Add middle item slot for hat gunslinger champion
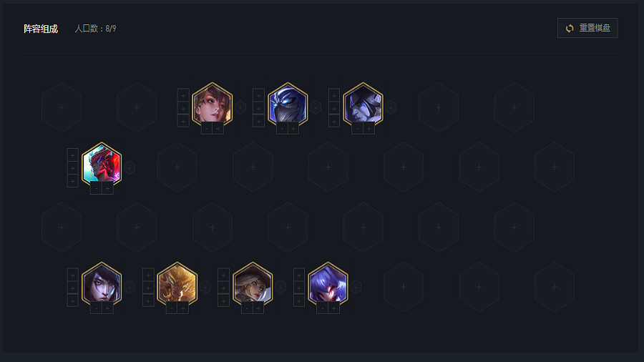644x362 pixels. (x=223, y=288)
